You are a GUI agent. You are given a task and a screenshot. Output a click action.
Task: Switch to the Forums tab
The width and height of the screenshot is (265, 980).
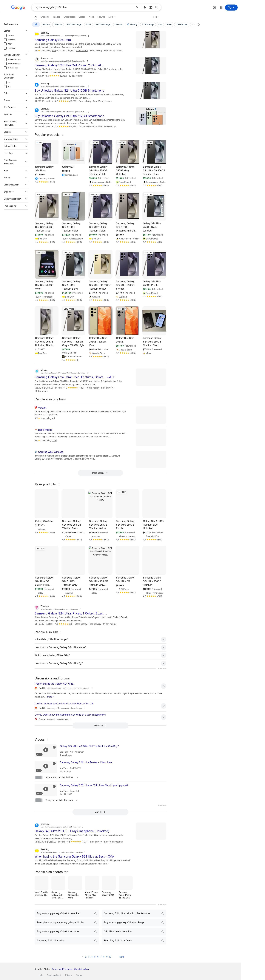pyautogui.click(x=101, y=17)
